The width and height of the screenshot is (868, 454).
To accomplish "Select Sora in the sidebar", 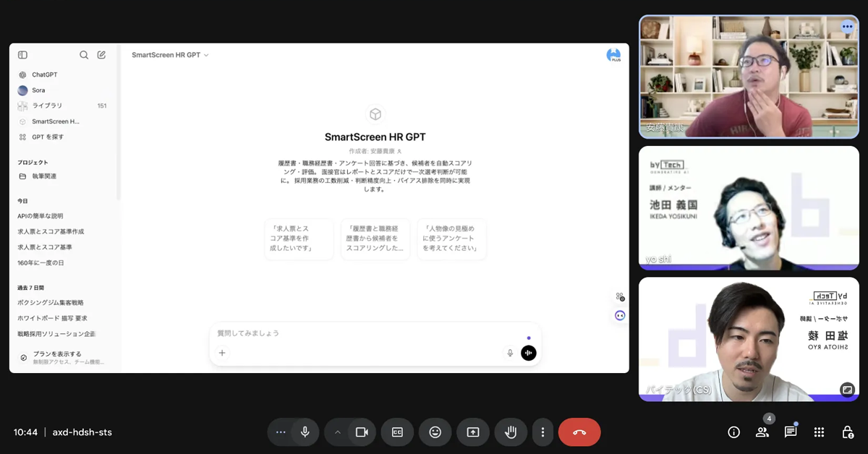I will pyautogui.click(x=38, y=90).
